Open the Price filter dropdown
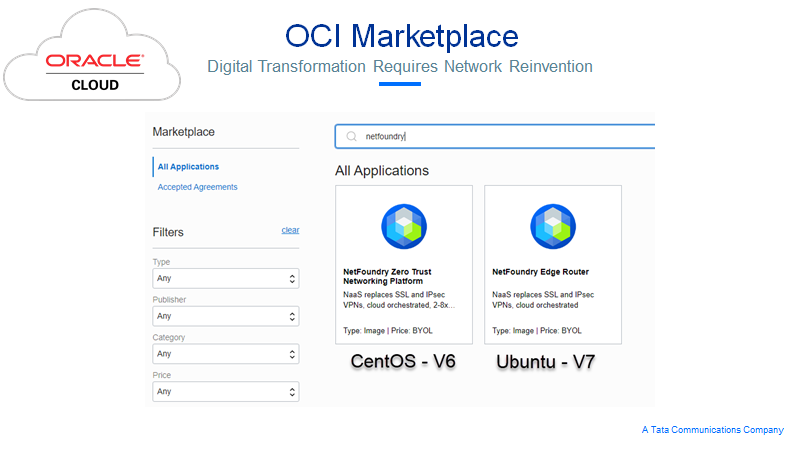 [x=226, y=392]
